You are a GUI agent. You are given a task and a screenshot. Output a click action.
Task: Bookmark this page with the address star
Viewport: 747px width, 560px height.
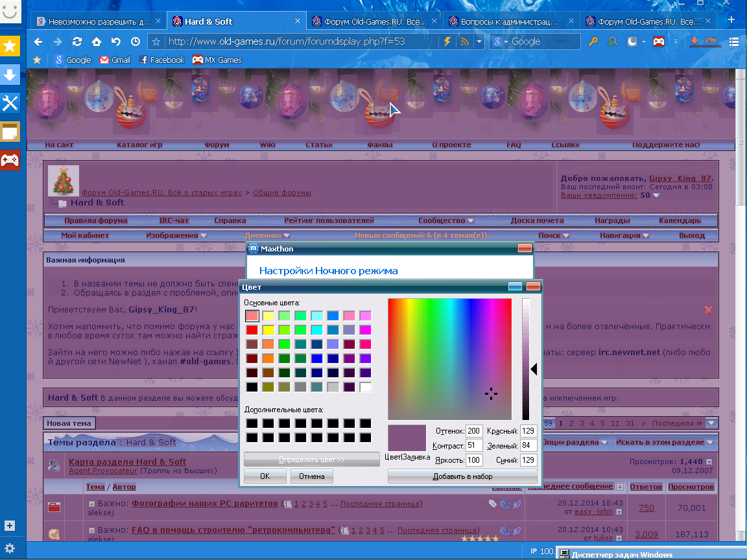[156, 42]
